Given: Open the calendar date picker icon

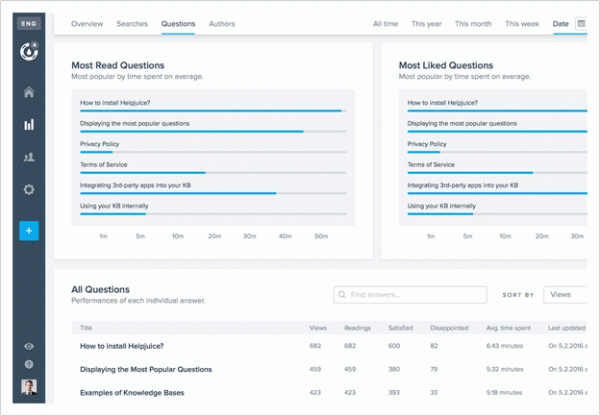Looking at the screenshot, I should pyautogui.click(x=581, y=22).
